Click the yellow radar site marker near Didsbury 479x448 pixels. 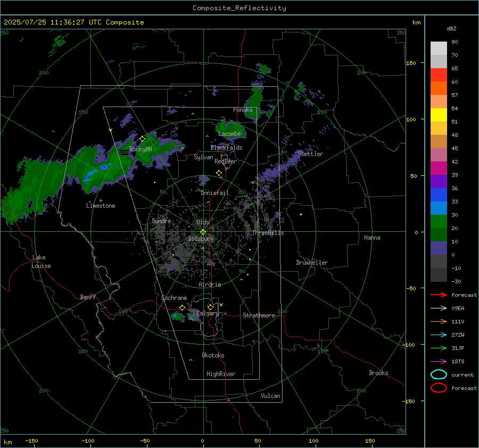point(203,232)
